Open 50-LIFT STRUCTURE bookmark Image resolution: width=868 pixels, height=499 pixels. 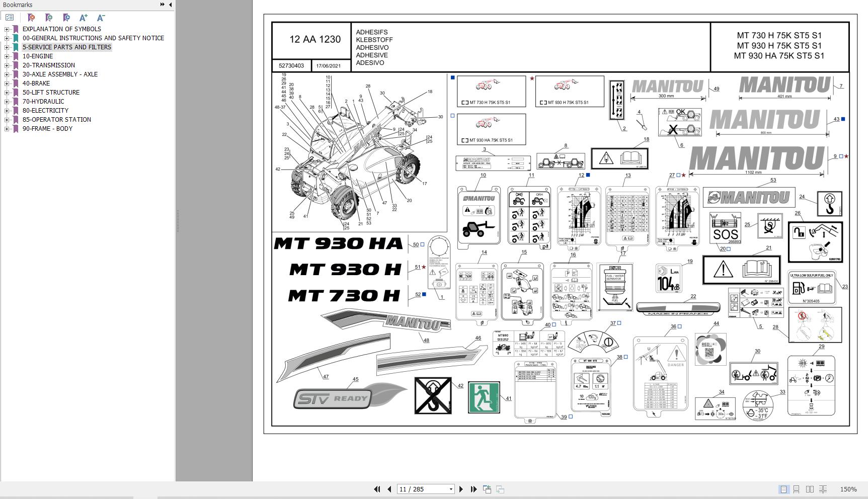click(x=51, y=93)
